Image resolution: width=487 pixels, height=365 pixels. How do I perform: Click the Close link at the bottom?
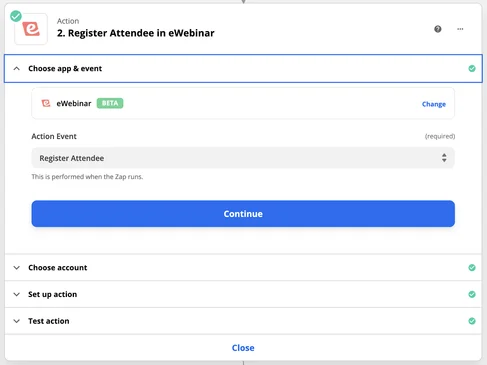[x=243, y=348]
